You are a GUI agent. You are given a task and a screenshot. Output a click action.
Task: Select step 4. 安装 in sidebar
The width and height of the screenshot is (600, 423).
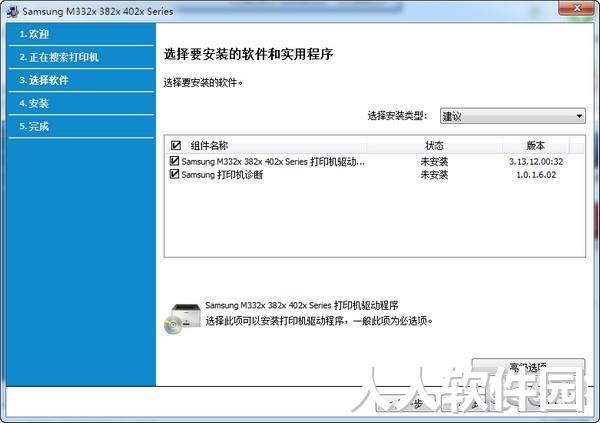(81, 103)
